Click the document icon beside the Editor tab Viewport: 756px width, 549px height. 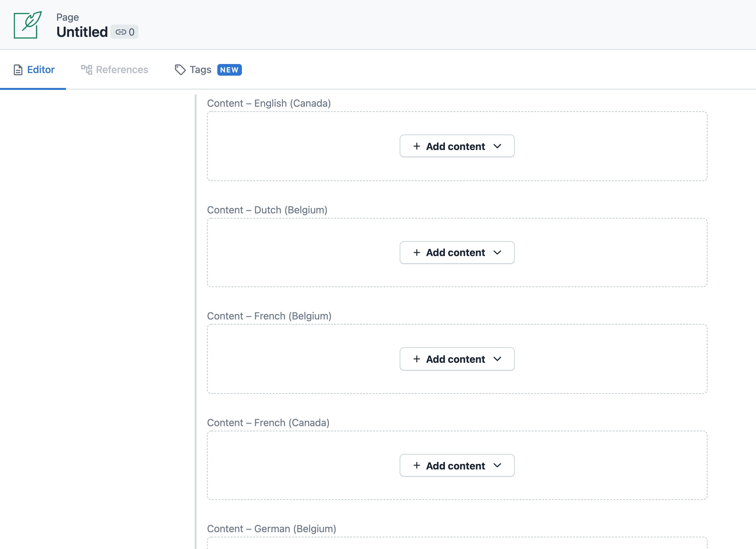coord(17,70)
